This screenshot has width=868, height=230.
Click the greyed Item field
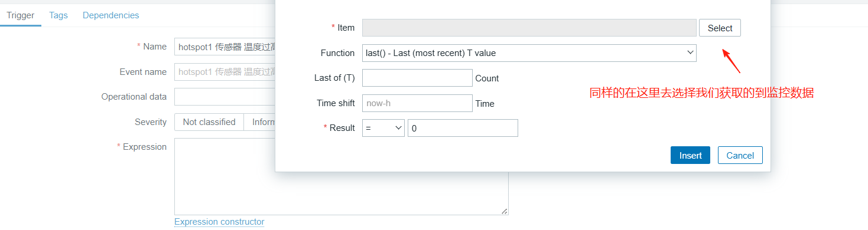[529, 28]
